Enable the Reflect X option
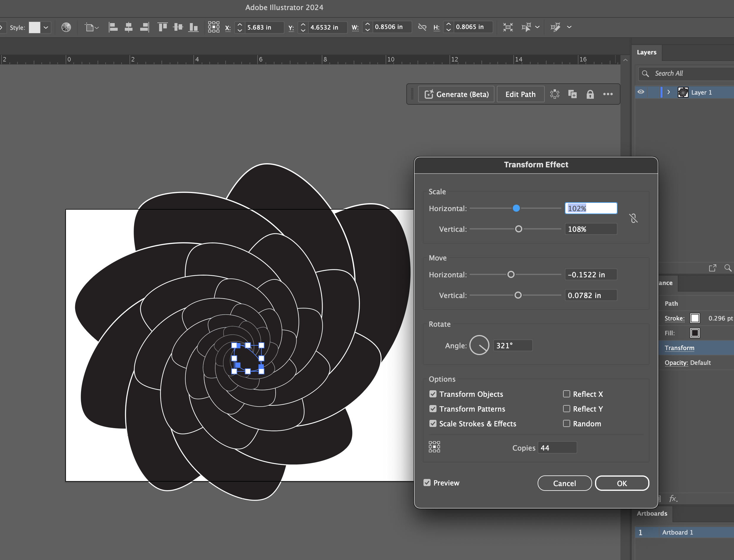This screenshot has width=734, height=560. (566, 394)
